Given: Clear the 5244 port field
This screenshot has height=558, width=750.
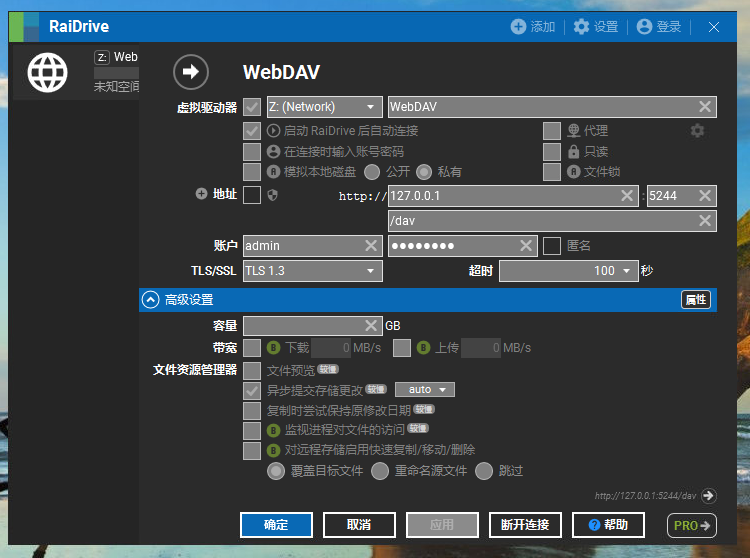Looking at the screenshot, I should tap(705, 196).
